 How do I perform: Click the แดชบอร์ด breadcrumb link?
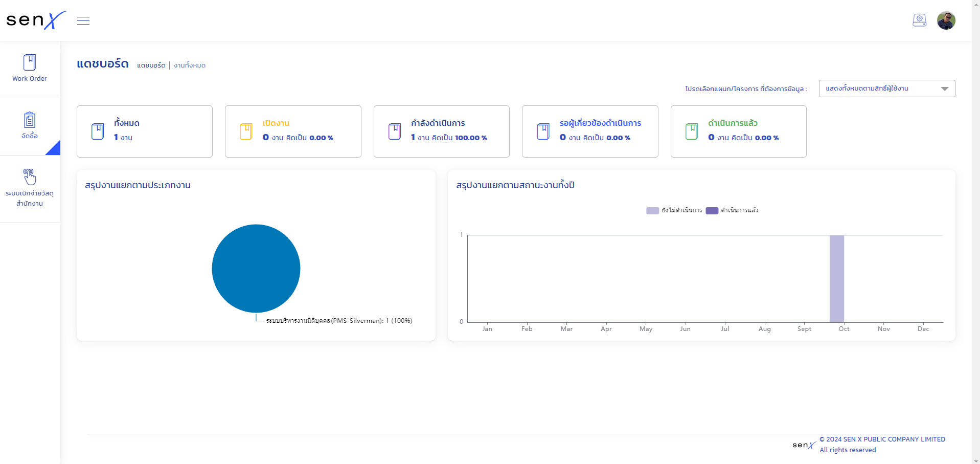click(x=151, y=65)
